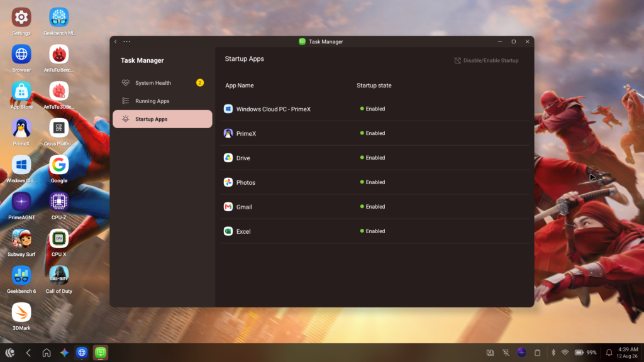Launch Call of Duty desktop icon
Image resolution: width=644 pixels, height=362 pixels.
[58, 275]
